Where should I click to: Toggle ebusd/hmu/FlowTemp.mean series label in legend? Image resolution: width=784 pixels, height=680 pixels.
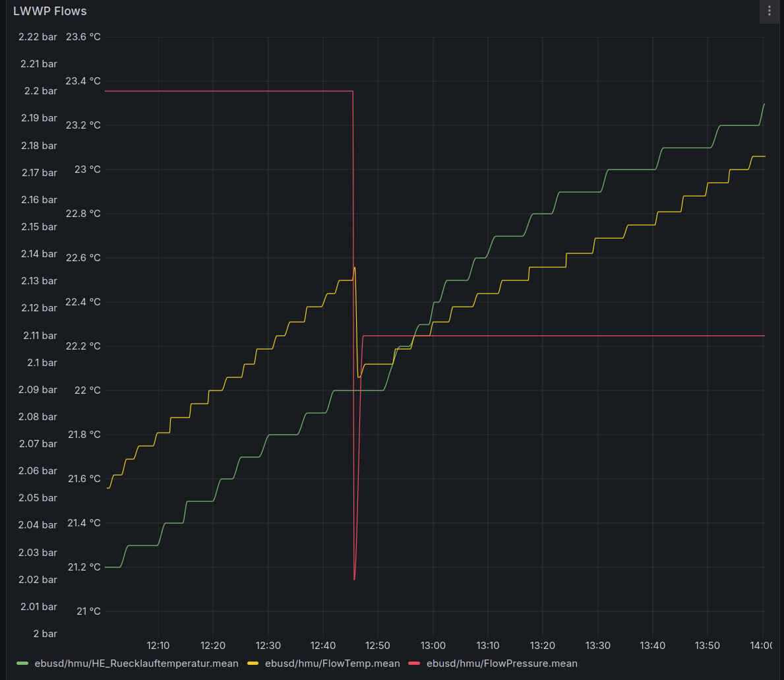(x=332, y=664)
